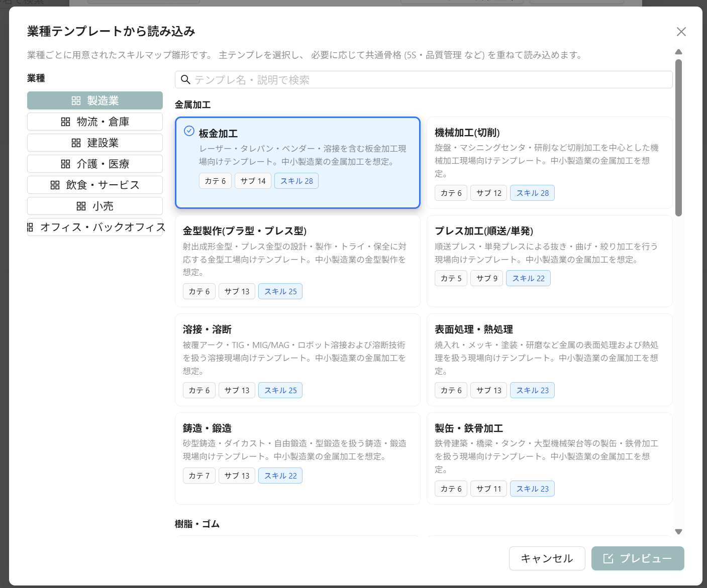Screen dimensions: 707x588
Task: Click スキル 28 tag on 板金加工 card
Action: (296, 181)
